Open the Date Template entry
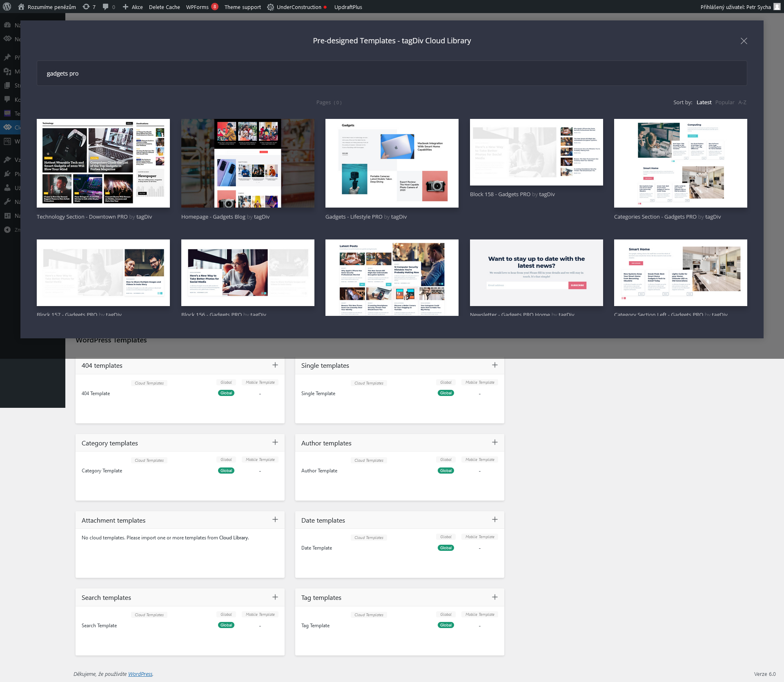The width and height of the screenshot is (784, 682). pyautogui.click(x=316, y=548)
